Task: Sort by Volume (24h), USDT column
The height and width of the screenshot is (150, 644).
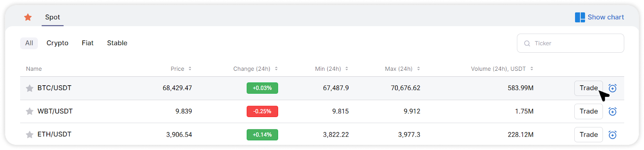Action: pos(502,69)
